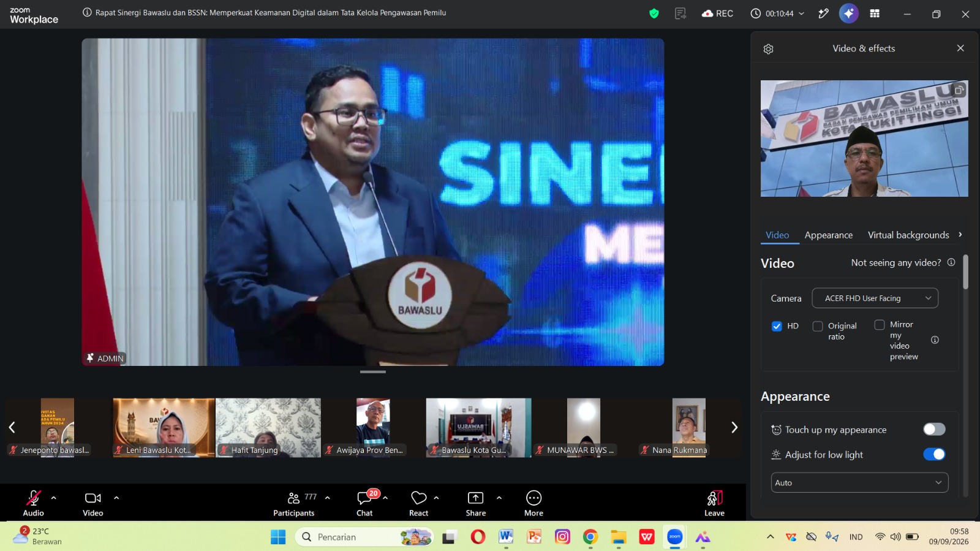Select the Video tab

click(x=777, y=235)
